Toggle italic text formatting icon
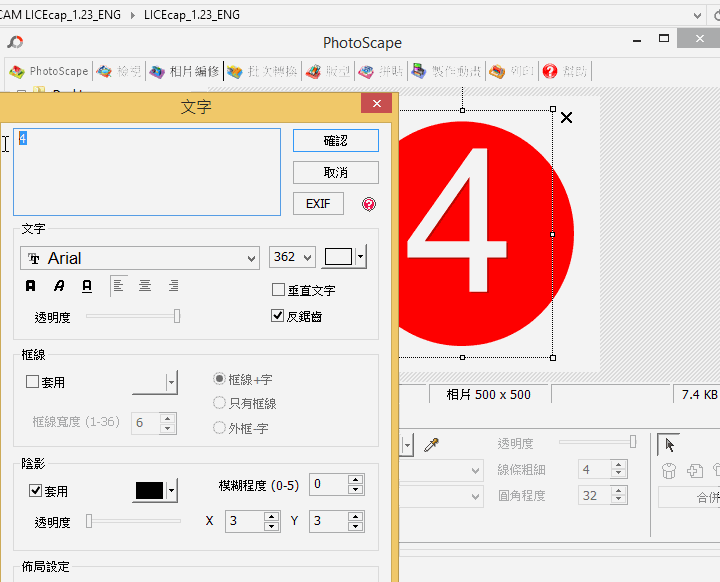This screenshot has width=720, height=582. click(x=59, y=286)
